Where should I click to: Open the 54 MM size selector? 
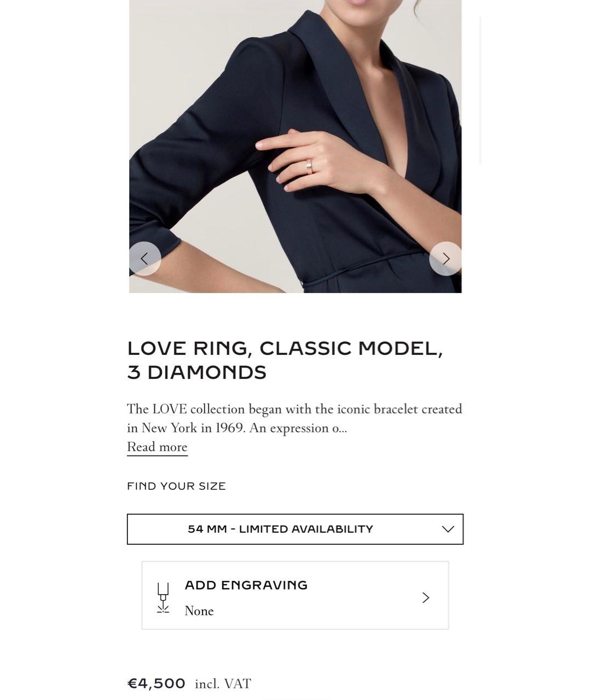pyautogui.click(x=295, y=529)
